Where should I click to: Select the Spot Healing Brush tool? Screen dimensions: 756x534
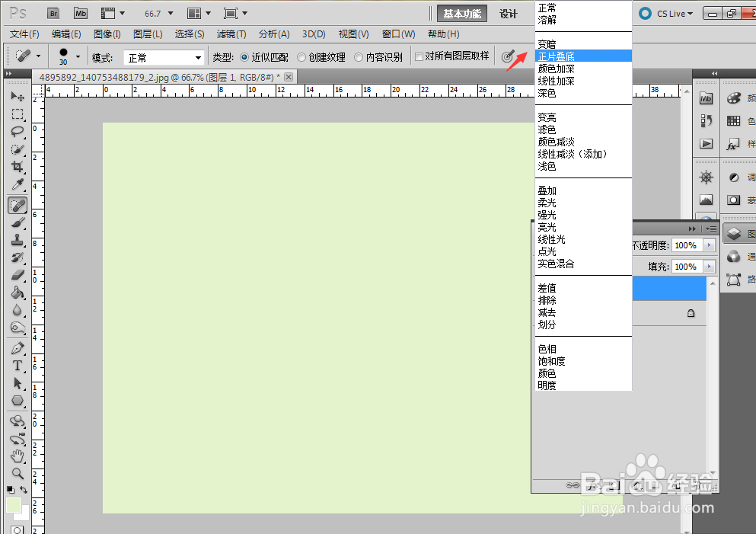tap(18, 206)
